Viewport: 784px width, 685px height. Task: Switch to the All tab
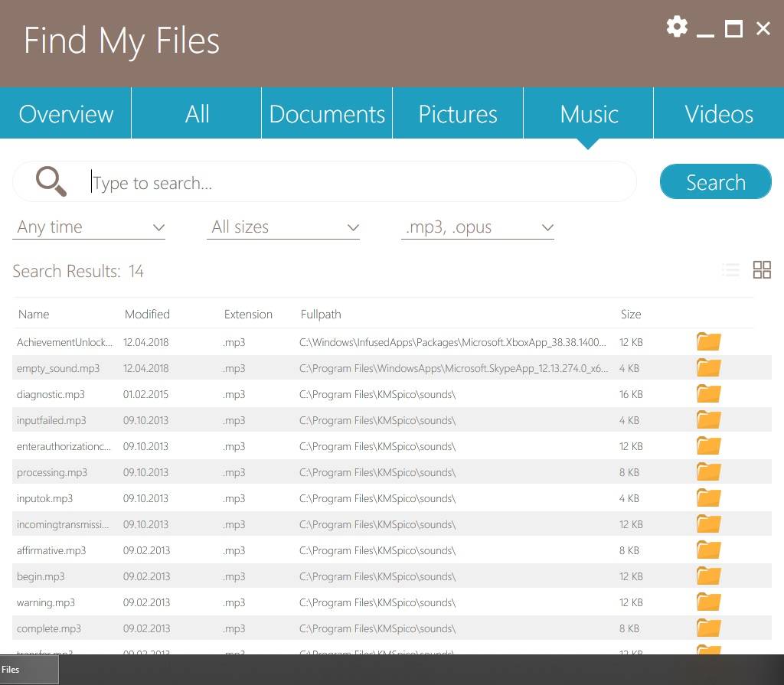[x=197, y=113]
